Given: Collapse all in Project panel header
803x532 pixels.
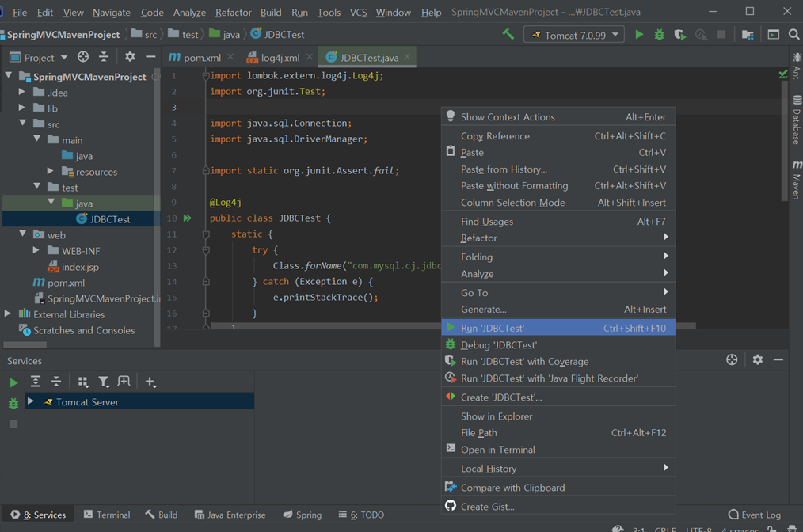Looking at the screenshot, I should tap(104, 57).
